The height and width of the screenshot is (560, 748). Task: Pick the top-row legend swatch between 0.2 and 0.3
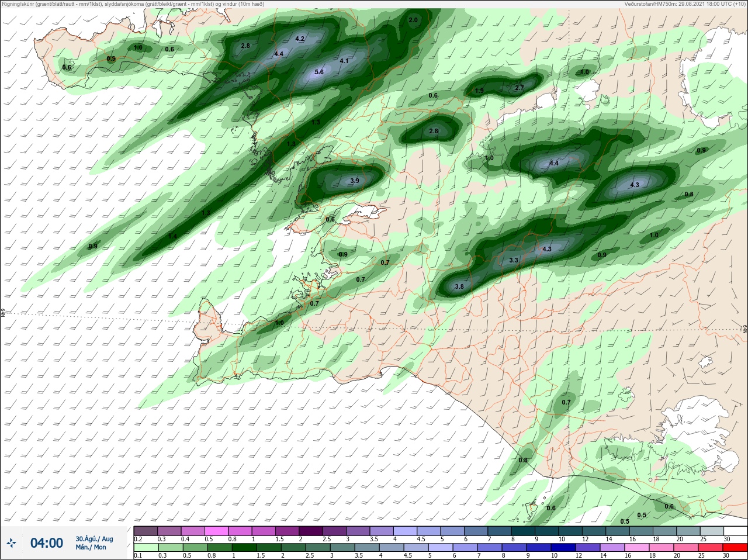(146, 530)
